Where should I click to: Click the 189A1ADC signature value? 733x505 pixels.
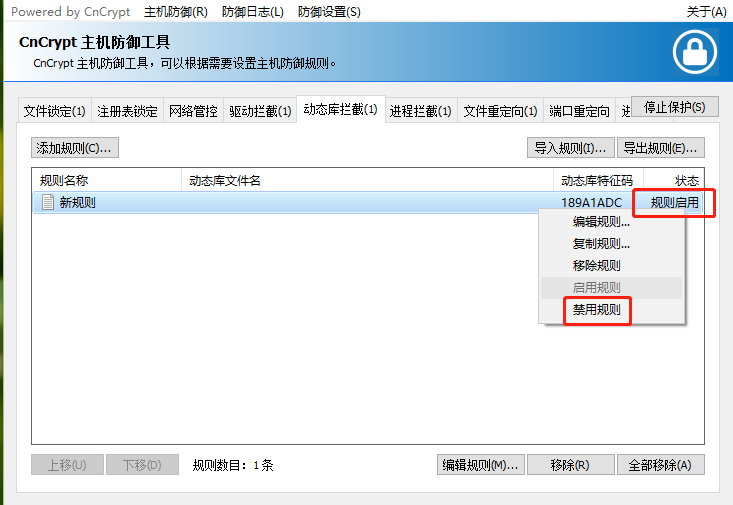[591, 202]
